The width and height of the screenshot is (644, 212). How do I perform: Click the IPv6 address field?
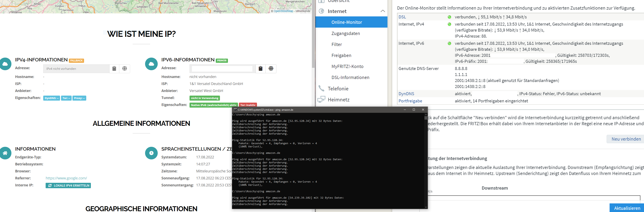click(x=223, y=69)
